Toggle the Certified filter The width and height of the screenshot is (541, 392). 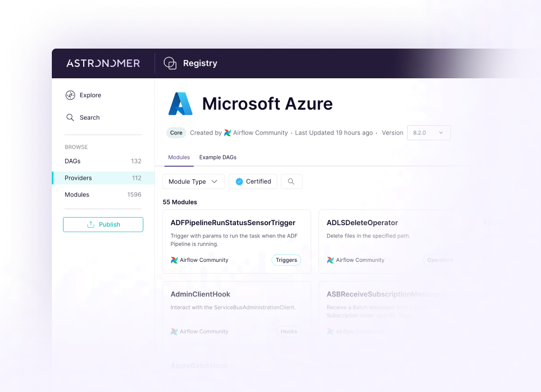click(x=253, y=181)
